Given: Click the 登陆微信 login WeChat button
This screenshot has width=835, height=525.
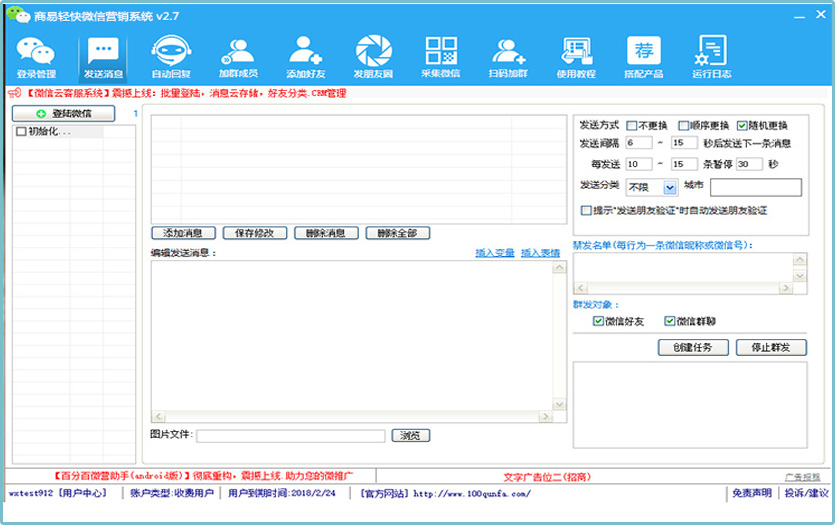Looking at the screenshot, I should (x=63, y=113).
